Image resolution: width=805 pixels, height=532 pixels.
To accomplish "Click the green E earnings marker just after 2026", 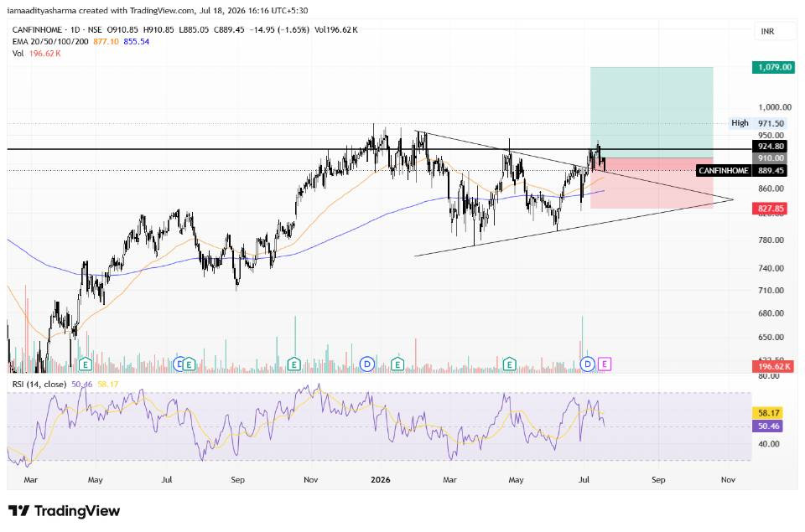I will [x=397, y=364].
